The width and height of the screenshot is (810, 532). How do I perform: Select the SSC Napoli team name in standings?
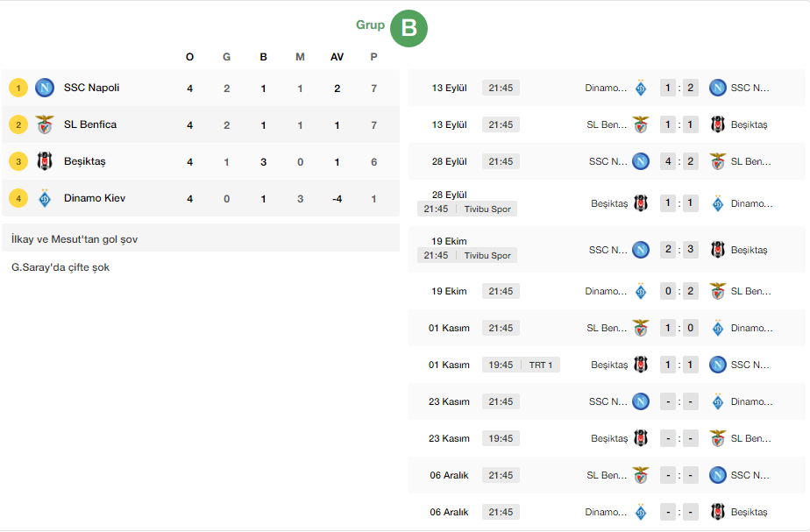pos(91,88)
